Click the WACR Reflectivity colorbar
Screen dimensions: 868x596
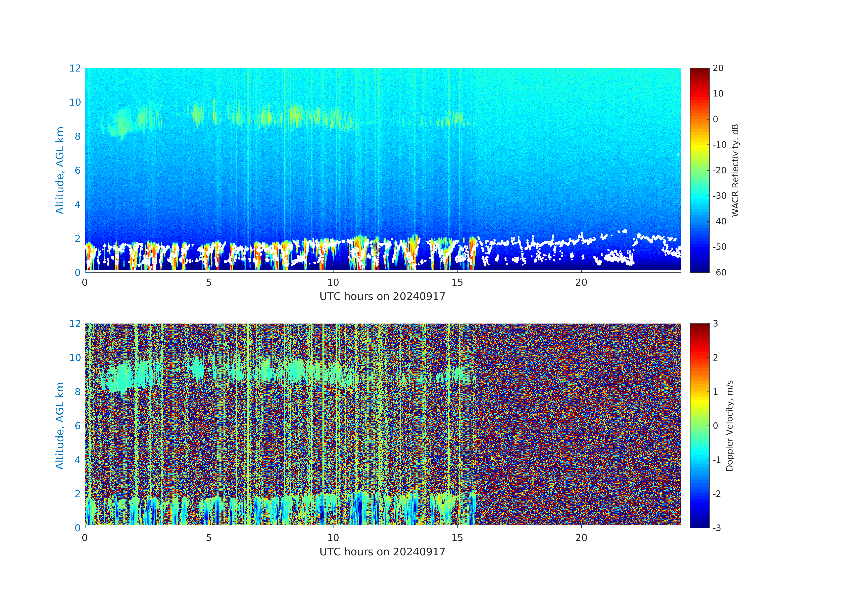point(699,170)
